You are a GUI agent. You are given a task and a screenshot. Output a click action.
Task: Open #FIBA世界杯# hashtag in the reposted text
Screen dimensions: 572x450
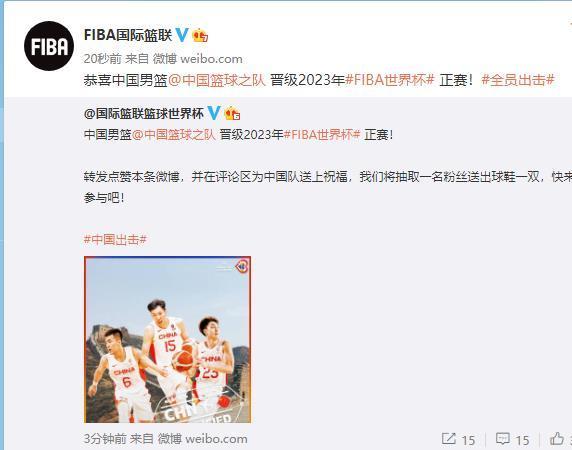pyautogui.click(x=322, y=135)
